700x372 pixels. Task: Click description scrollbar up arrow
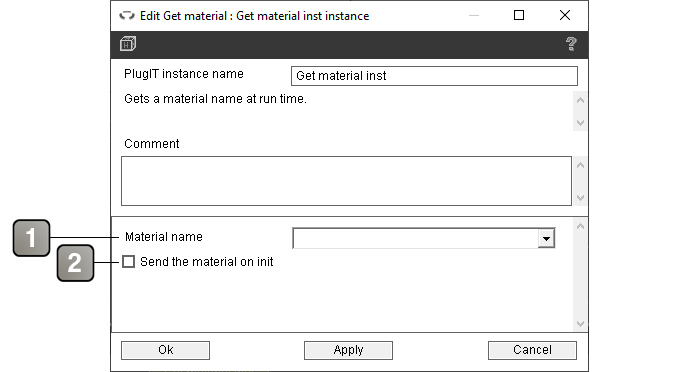(x=580, y=100)
